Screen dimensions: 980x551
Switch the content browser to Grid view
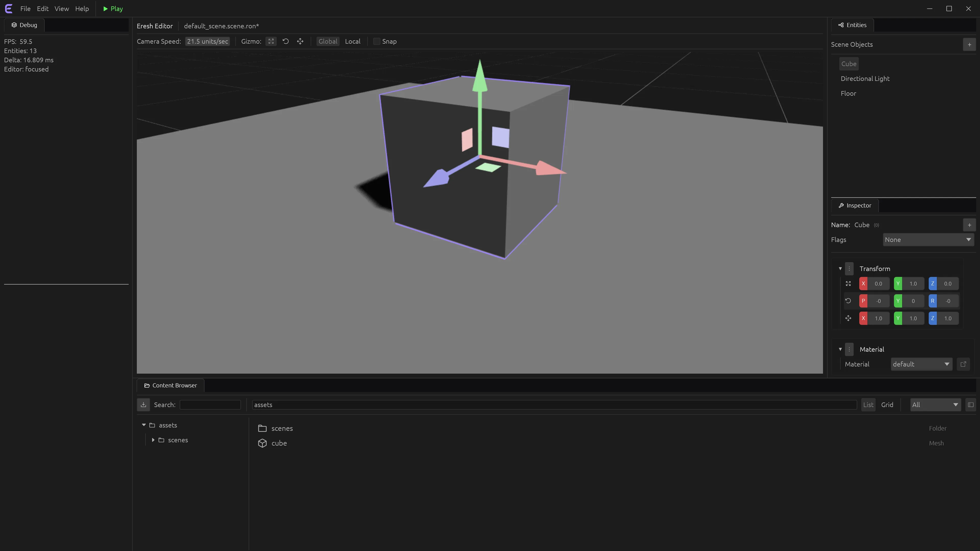[887, 405]
